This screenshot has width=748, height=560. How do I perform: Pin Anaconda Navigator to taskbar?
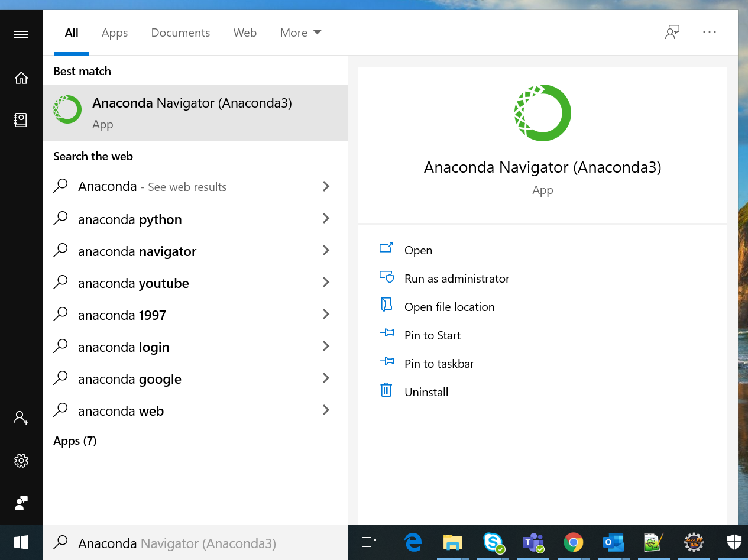439,364
